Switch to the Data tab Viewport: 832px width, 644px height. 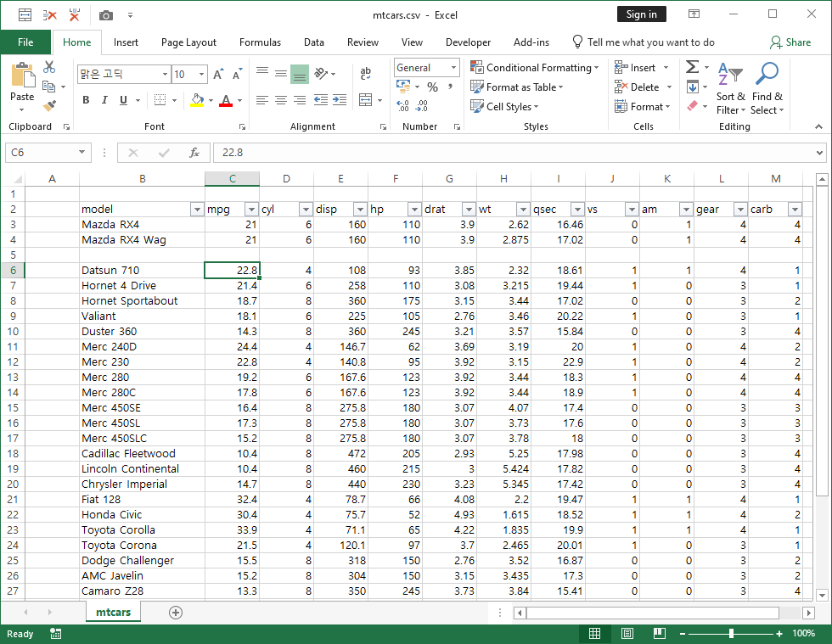tap(313, 42)
